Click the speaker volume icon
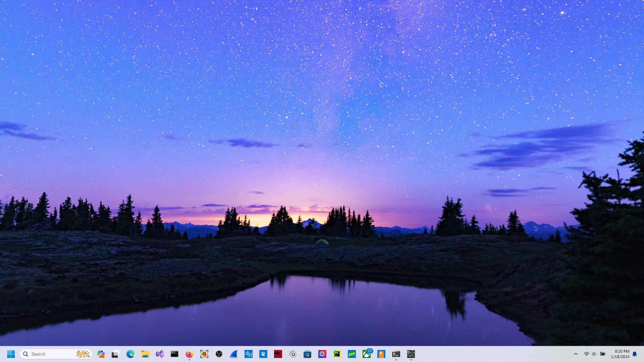Image resolution: width=644 pixels, height=362 pixels. tap(594, 354)
